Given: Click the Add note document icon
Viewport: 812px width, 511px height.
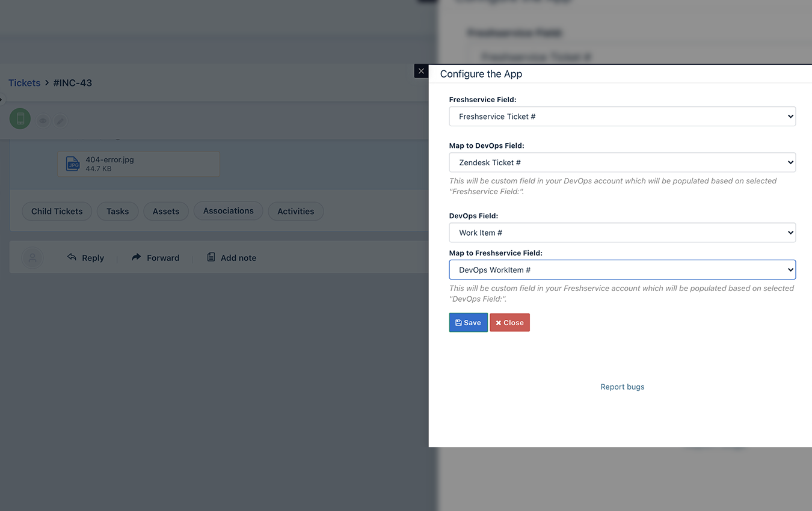Looking at the screenshot, I should (211, 257).
